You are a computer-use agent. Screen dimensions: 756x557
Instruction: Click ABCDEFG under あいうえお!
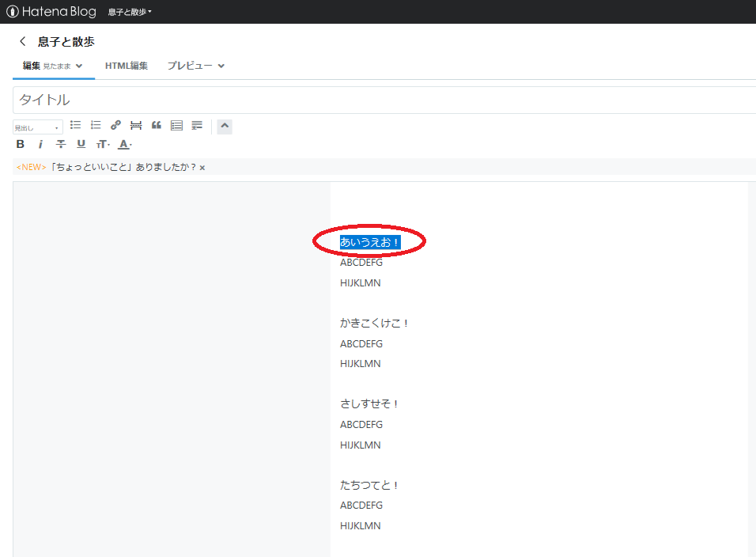pos(361,263)
